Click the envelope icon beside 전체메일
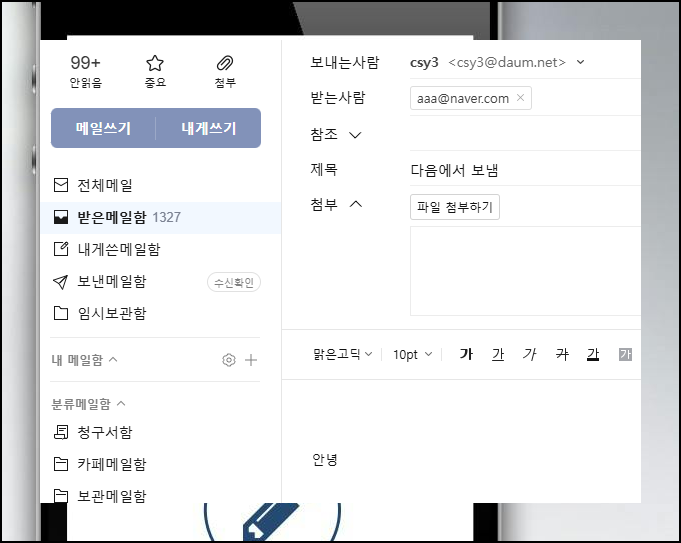This screenshot has width=681, height=543. [x=61, y=185]
